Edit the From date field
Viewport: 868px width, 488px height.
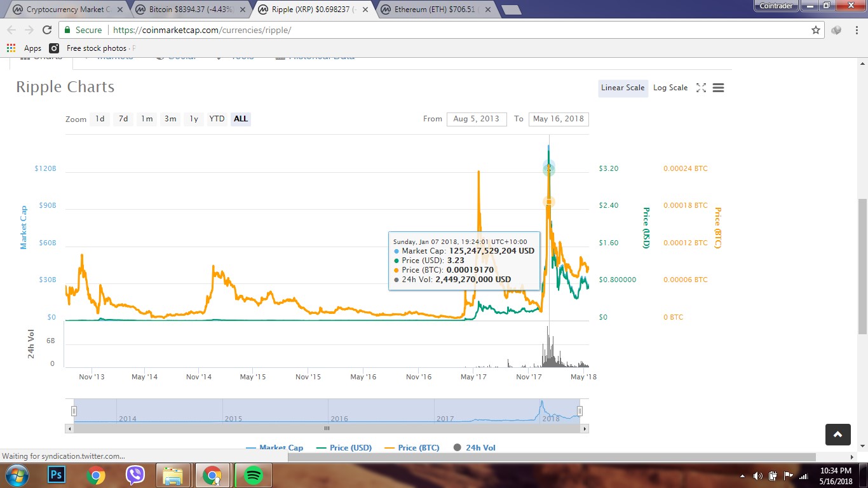(477, 119)
